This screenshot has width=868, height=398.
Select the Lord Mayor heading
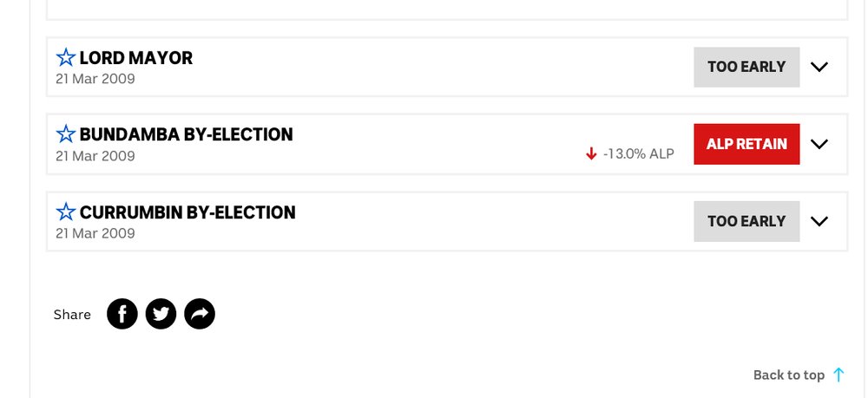[x=136, y=58]
